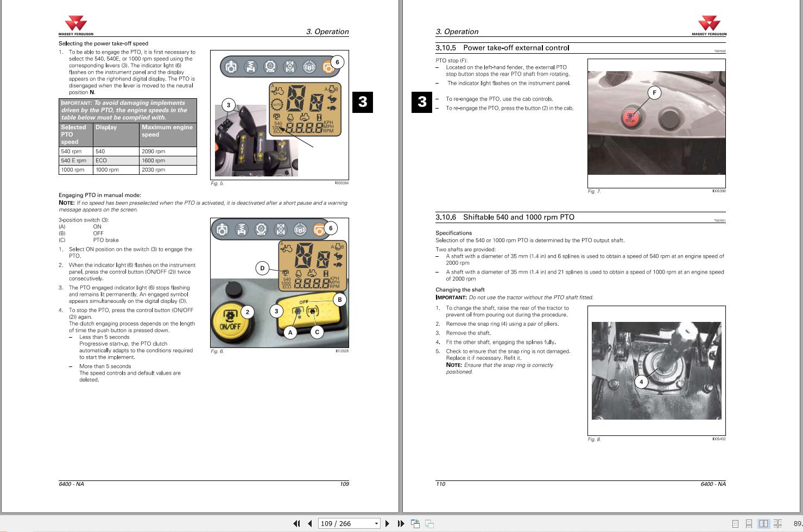Go to the next page
This screenshot has height=532, width=803.
387,523
